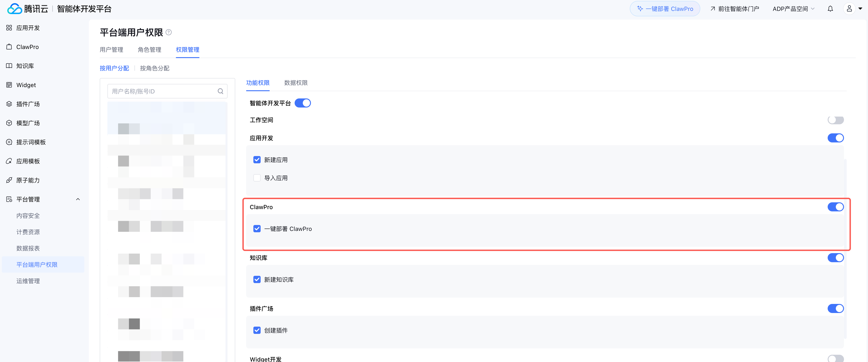Collapse the 平台管理 sidebar section
Viewport: 868px width, 362px height.
click(x=78, y=199)
